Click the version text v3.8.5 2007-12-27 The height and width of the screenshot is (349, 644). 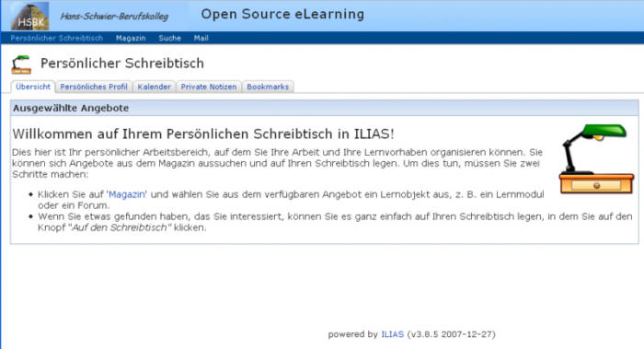pyautogui.click(x=451, y=334)
